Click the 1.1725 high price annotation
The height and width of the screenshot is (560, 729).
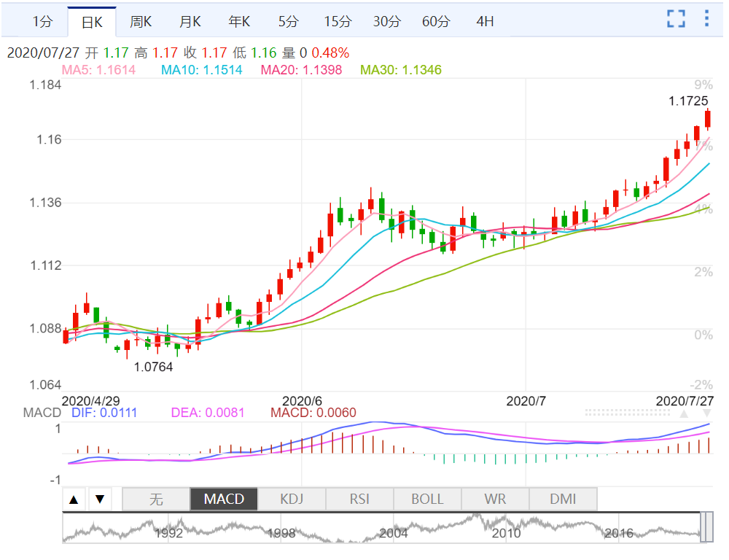[x=688, y=101]
